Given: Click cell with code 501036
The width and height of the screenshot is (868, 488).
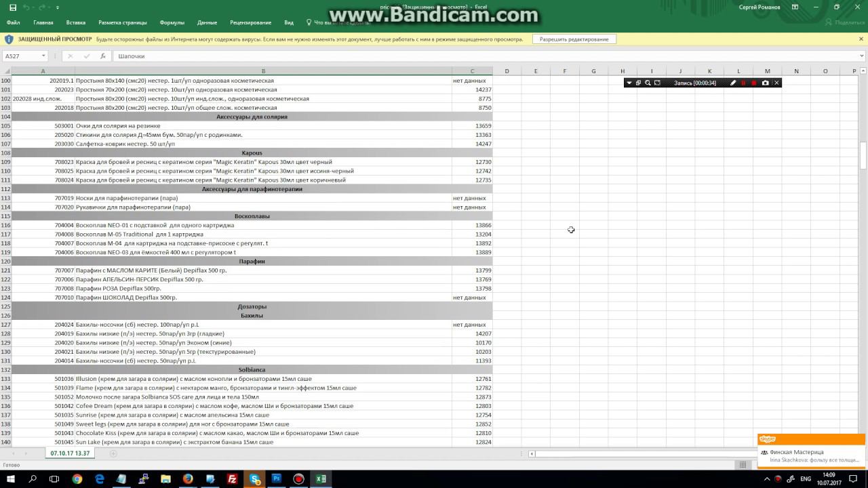Looking at the screenshot, I should coord(43,379).
